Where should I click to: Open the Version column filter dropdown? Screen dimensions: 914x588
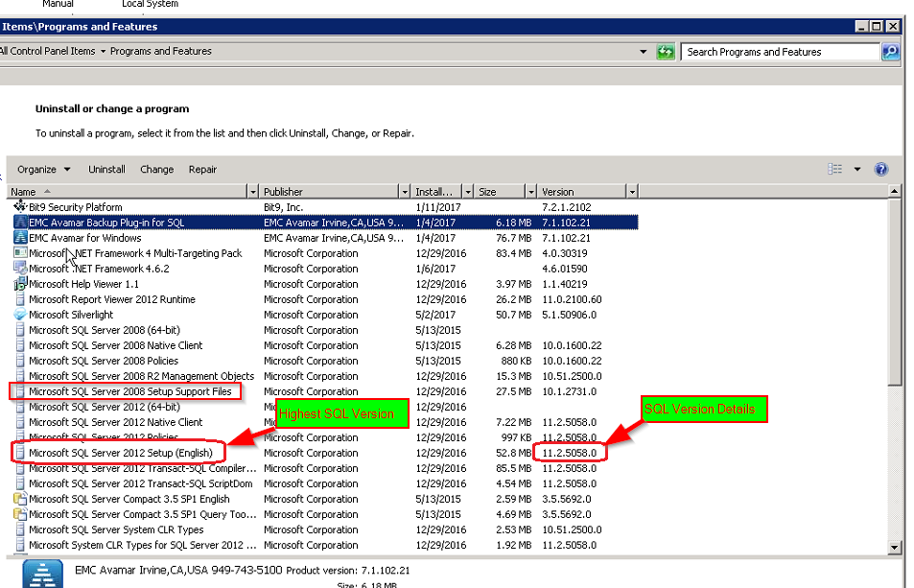tap(631, 191)
